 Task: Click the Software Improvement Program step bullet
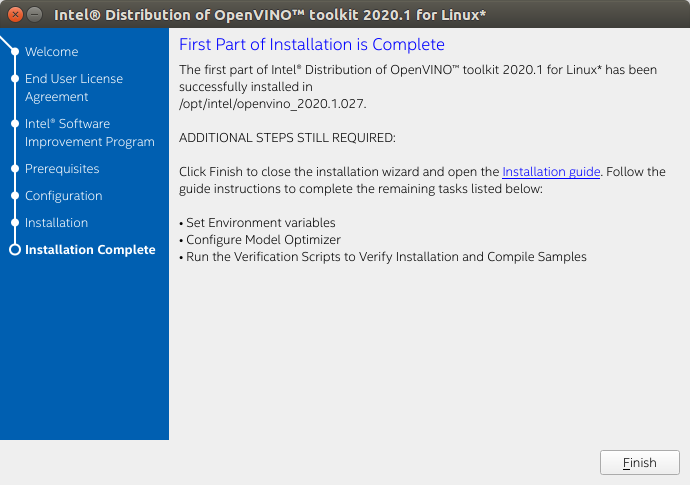click(14, 124)
